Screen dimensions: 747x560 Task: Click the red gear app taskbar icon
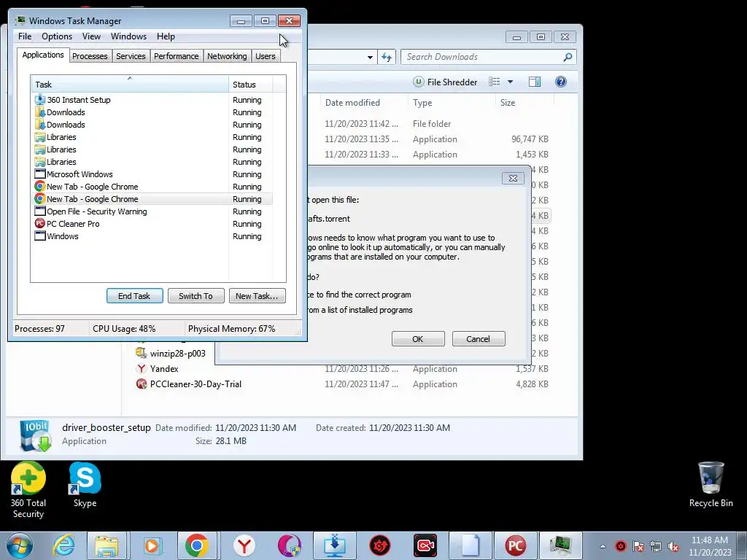pos(379,545)
